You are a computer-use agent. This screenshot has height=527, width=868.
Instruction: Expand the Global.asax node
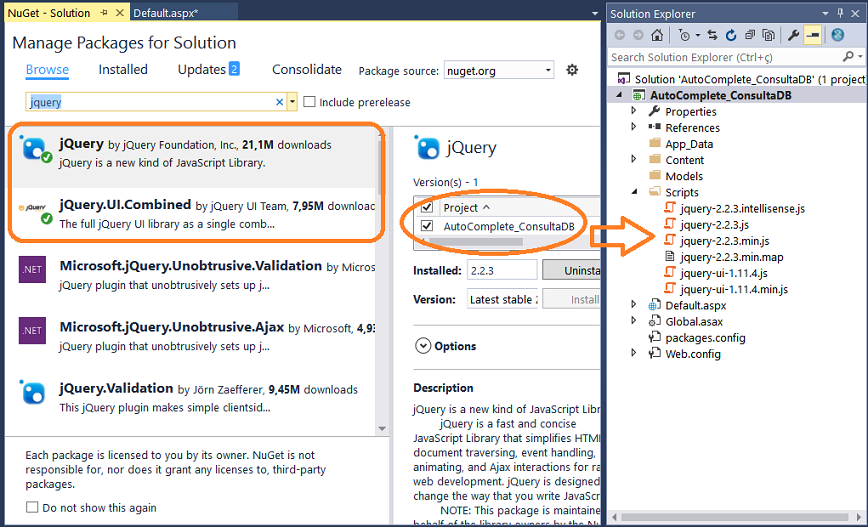point(634,321)
